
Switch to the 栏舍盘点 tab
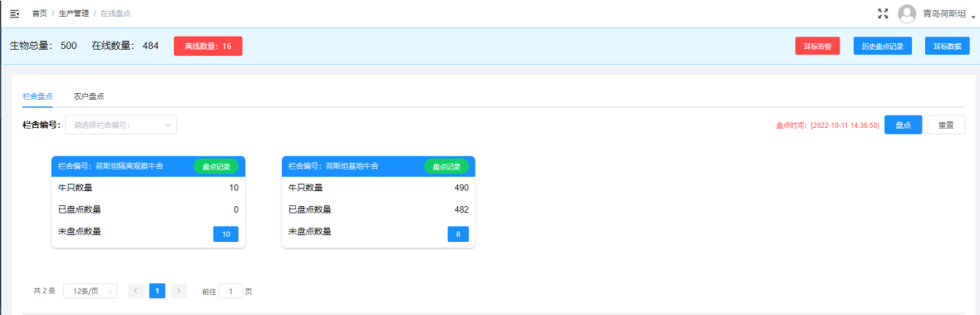(37, 96)
